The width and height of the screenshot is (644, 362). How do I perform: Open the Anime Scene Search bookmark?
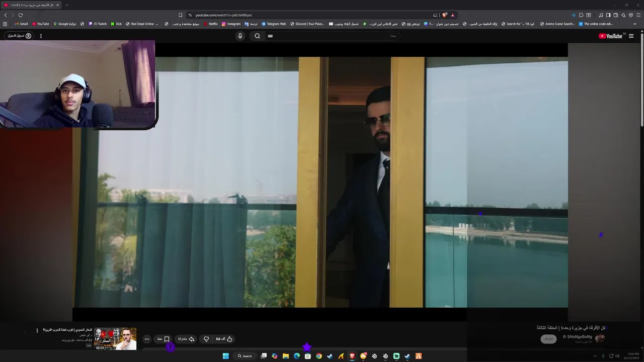pos(557,24)
